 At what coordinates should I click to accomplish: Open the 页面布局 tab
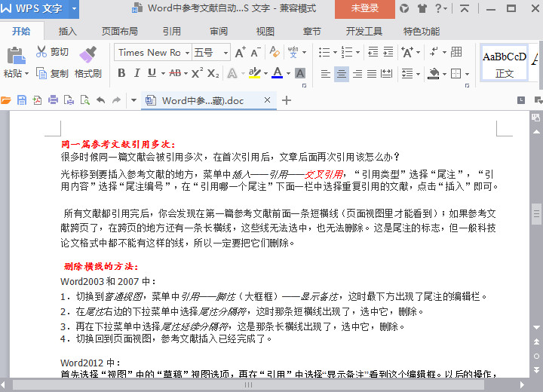[x=119, y=31]
